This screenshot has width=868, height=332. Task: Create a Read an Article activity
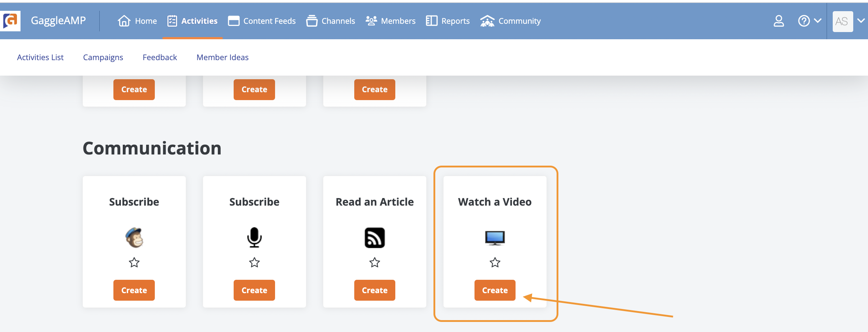point(375,290)
